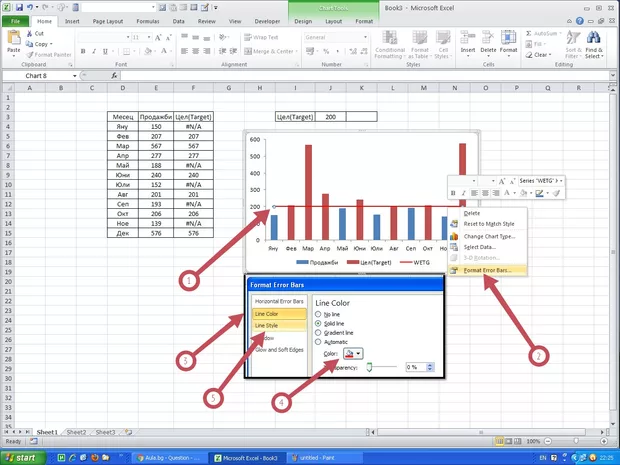Toggle Underline in the Font group
The image size is (620, 465).
pyautogui.click(x=105, y=51)
